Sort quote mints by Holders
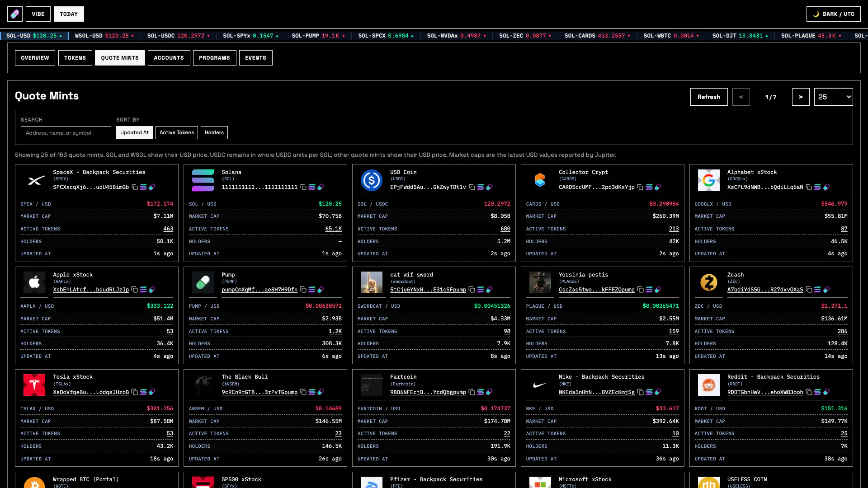This screenshot has width=868, height=488. pos(214,132)
